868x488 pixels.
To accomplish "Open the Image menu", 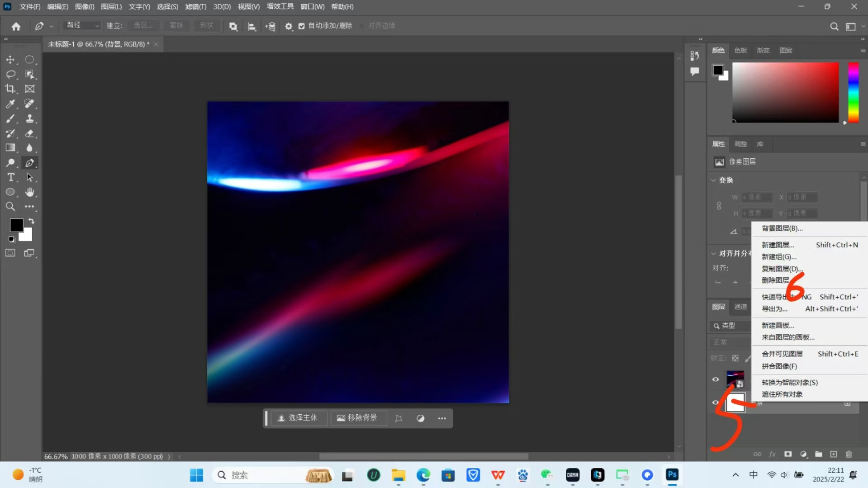I will pos(85,7).
